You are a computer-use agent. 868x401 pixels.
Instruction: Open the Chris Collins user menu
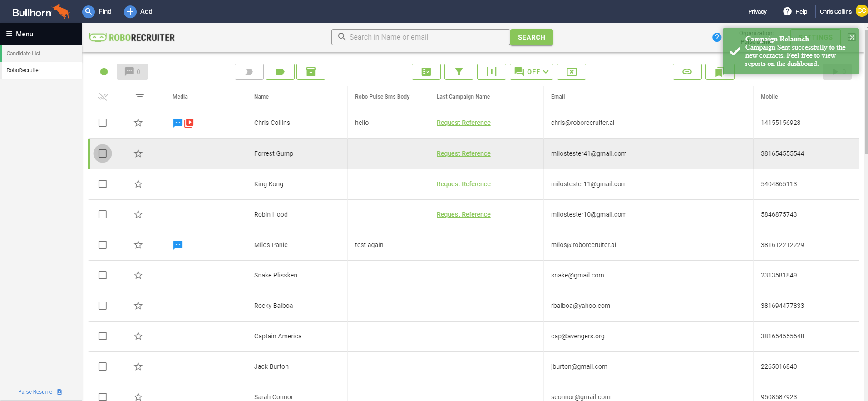click(x=835, y=12)
